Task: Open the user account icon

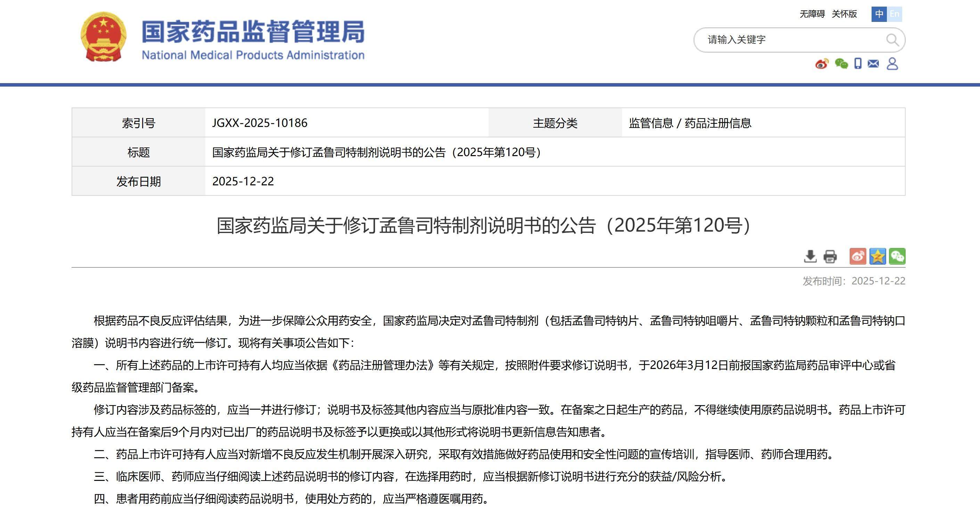Action: tap(892, 64)
